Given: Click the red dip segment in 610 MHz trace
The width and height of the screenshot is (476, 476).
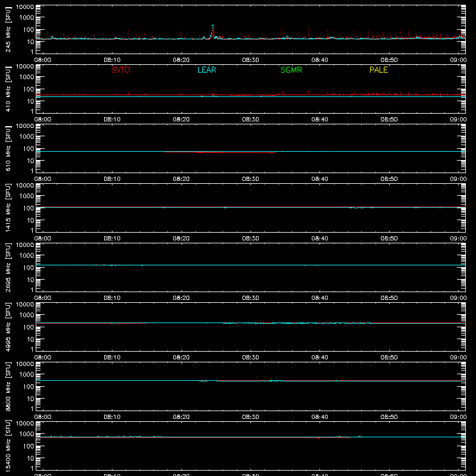Looking at the screenshot, I should pyautogui.click(x=220, y=152).
